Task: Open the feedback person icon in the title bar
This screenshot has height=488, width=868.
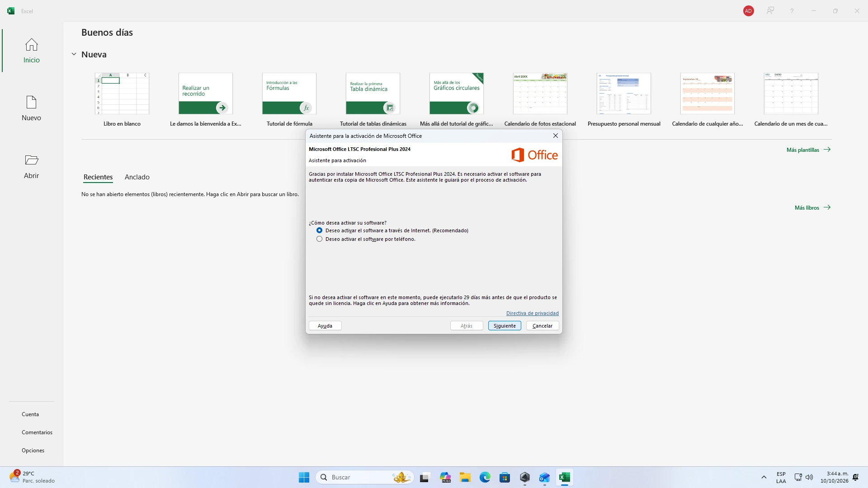Action: pyautogui.click(x=770, y=11)
